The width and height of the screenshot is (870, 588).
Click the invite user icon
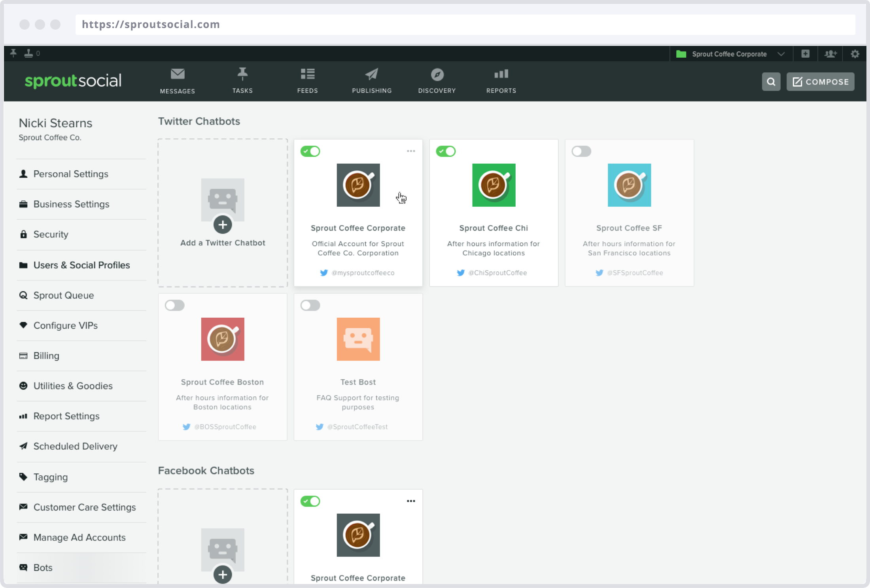(830, 54)
